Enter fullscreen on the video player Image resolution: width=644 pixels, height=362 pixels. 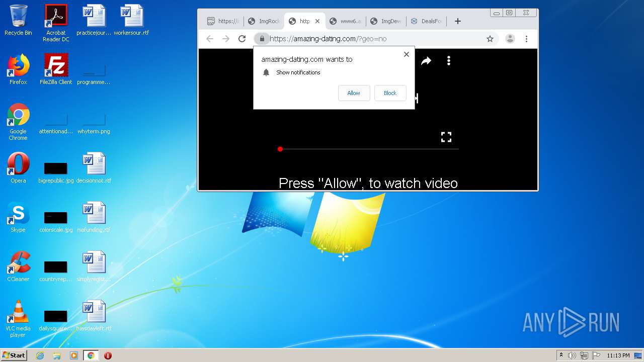click(446, 137)
